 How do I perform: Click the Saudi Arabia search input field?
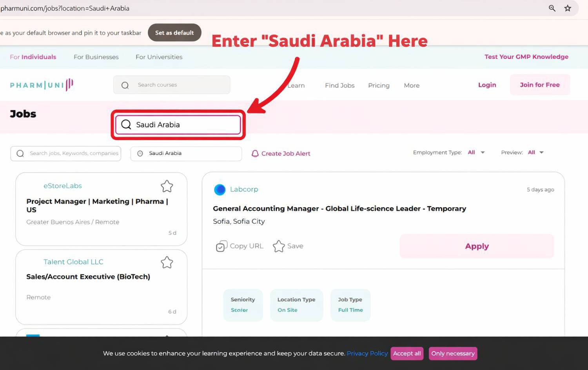pyautogui.click(x=180, y=125)
